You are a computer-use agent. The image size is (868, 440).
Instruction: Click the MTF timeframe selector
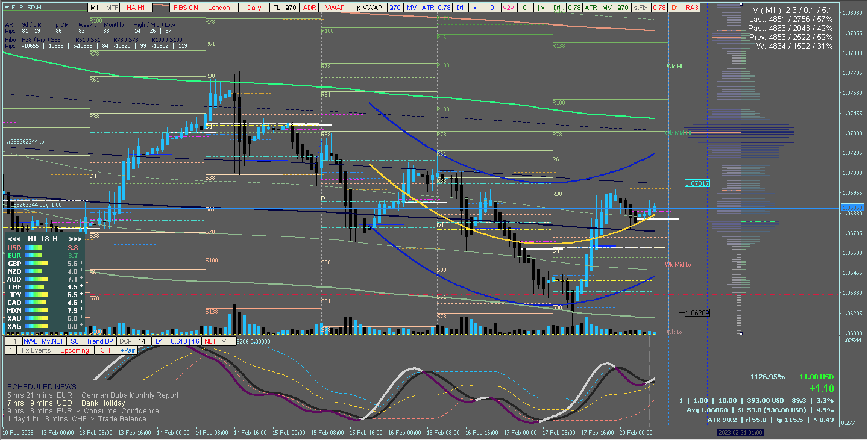pos(112,8)
